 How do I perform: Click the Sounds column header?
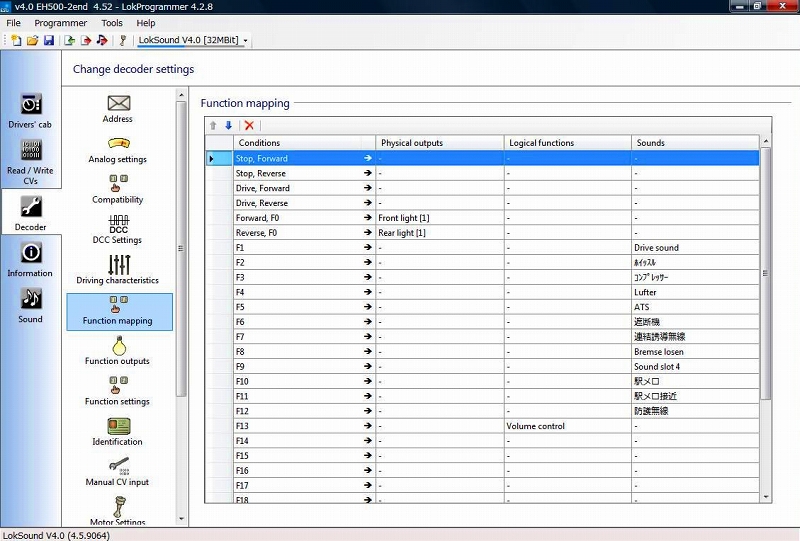695,143
